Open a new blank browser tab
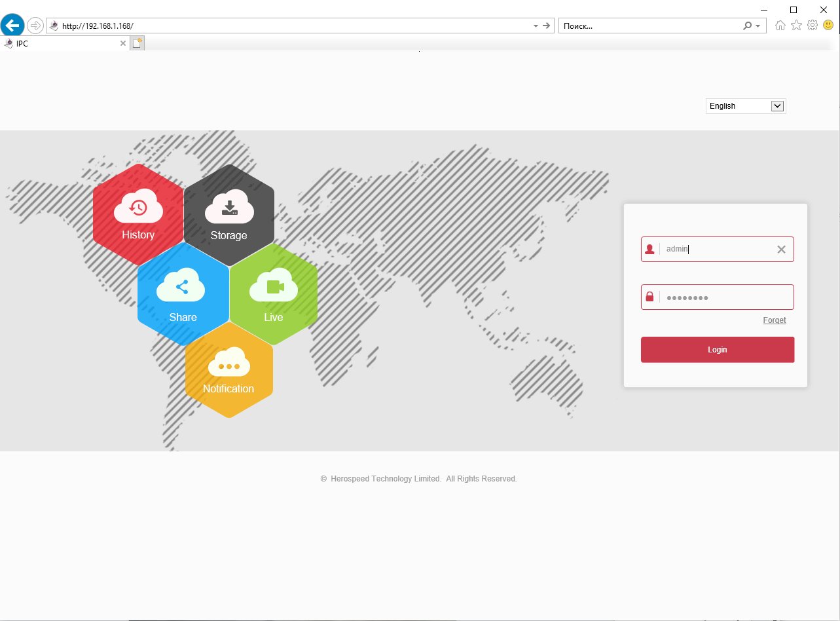This screenshot has height=621, width=840. (x=137, y=44)
